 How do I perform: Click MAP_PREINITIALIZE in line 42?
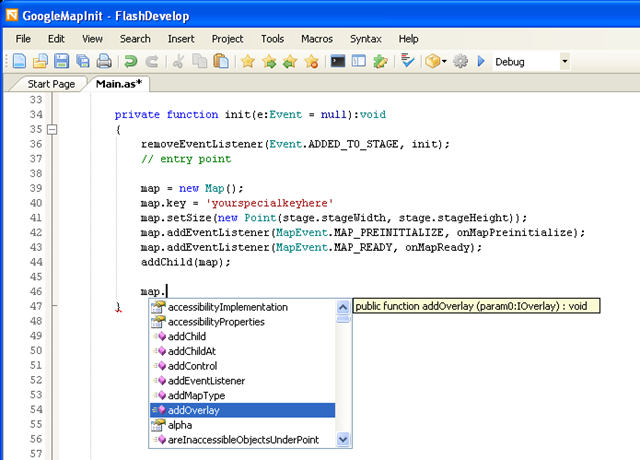(389, 233)
